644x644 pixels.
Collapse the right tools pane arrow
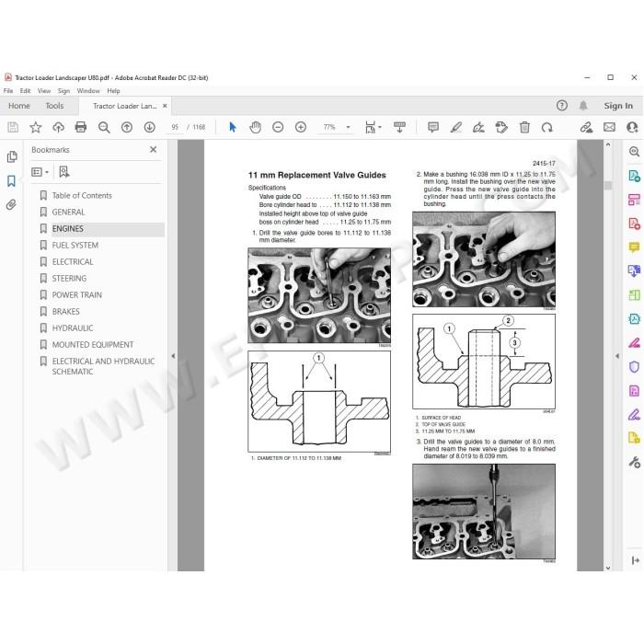pyautogui.click(x=617, y=356)
